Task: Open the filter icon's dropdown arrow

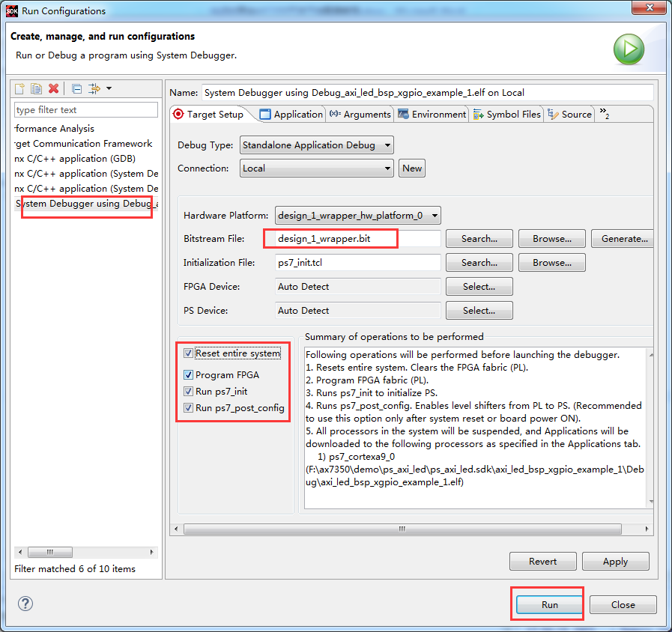Action: [x=109, y=88]
